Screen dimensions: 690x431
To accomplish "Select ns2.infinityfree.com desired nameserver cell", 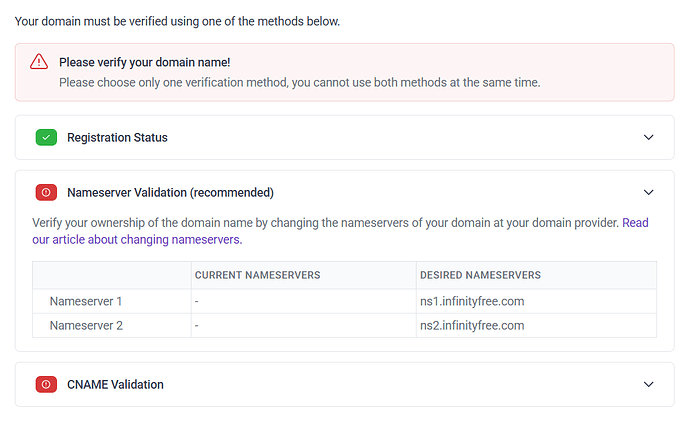I will point(472,325).
